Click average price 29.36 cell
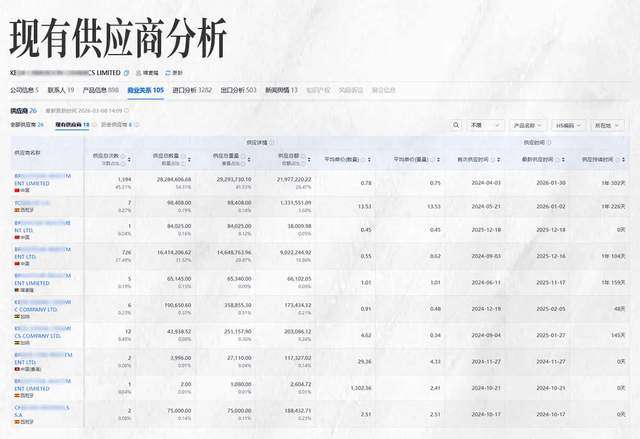Image resolution: width=640 pixels, height=439 pixels. coord(364,361)
